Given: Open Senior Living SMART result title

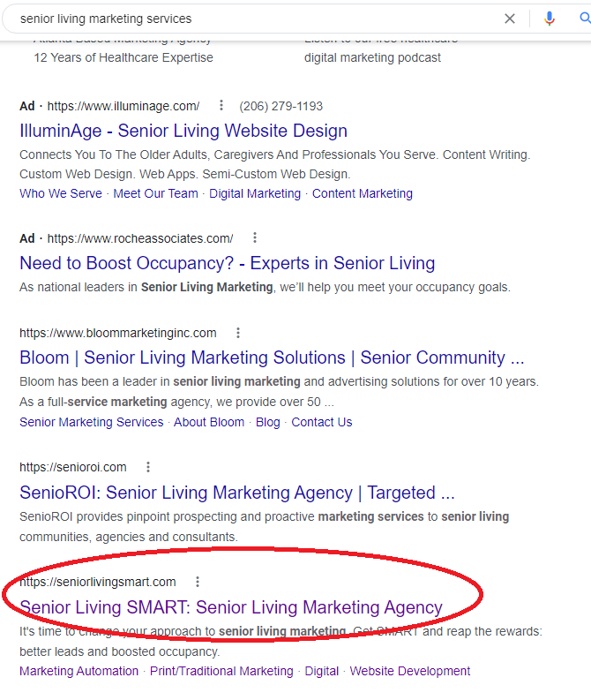Looking at the screenshot, I should tap(231, 607).
